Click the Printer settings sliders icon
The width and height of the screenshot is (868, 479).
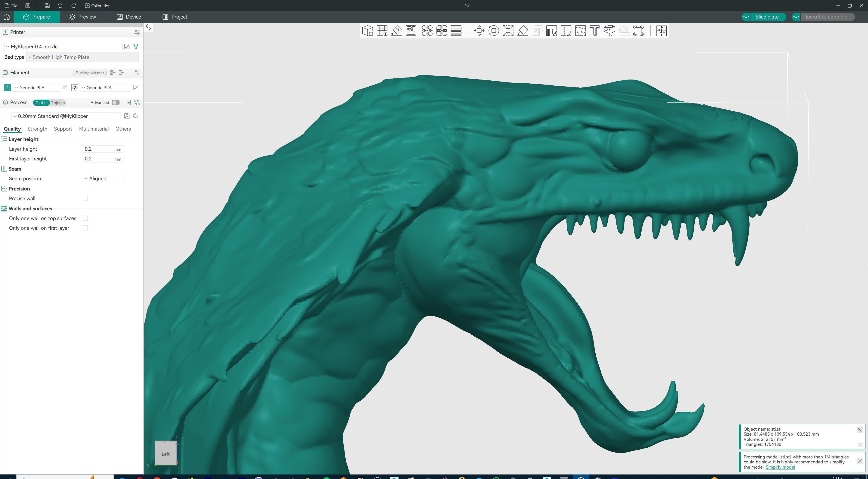click(x=137, y=32)
